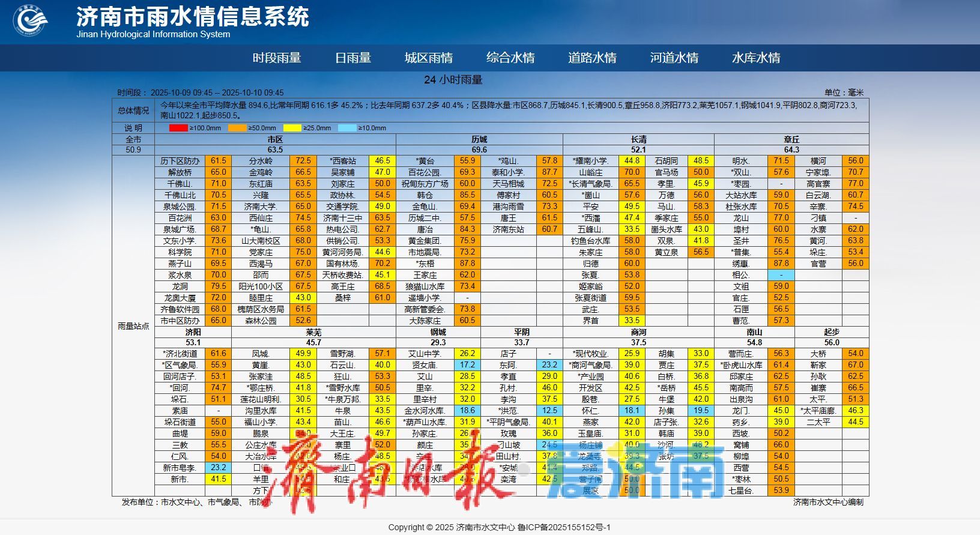Switch to the 综合水情 tab

[510, 58]
